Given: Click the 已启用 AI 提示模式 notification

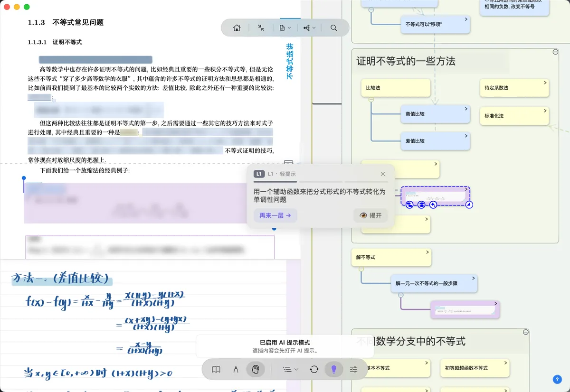Looking at the screenshot, I should point(285,346).
